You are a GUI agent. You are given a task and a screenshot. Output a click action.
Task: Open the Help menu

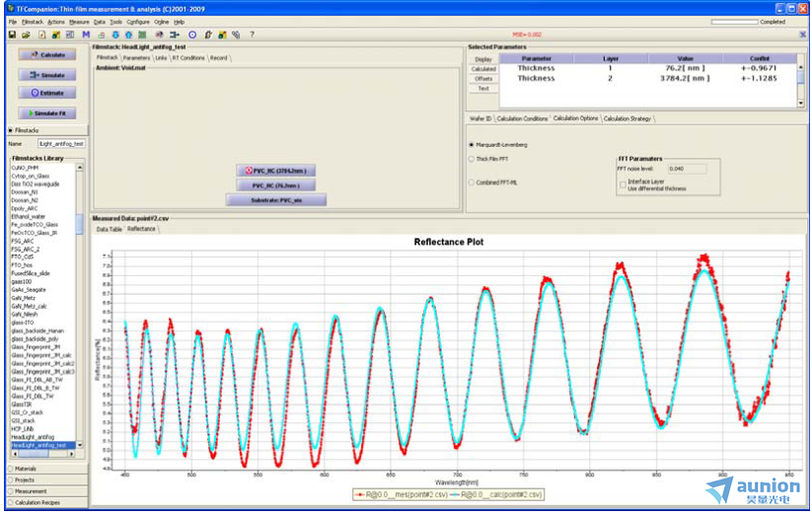pyautogui.click(x=180, y=23)
